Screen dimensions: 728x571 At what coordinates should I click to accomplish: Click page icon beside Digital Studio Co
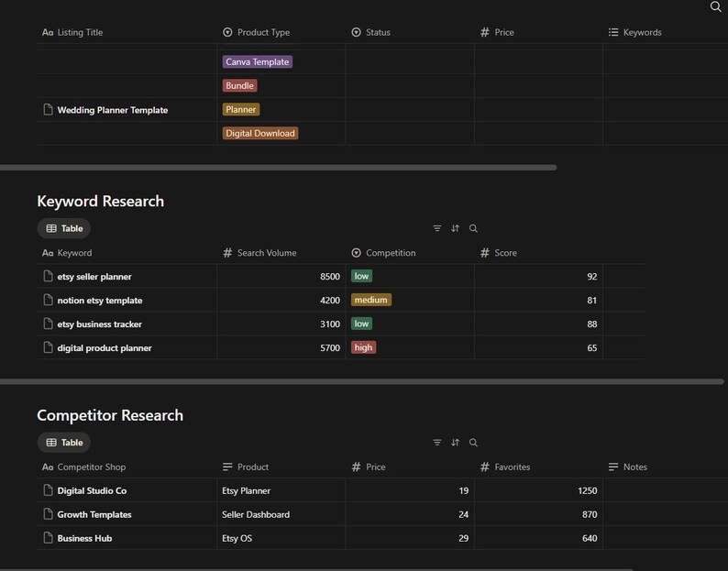[x=48, y=490]
